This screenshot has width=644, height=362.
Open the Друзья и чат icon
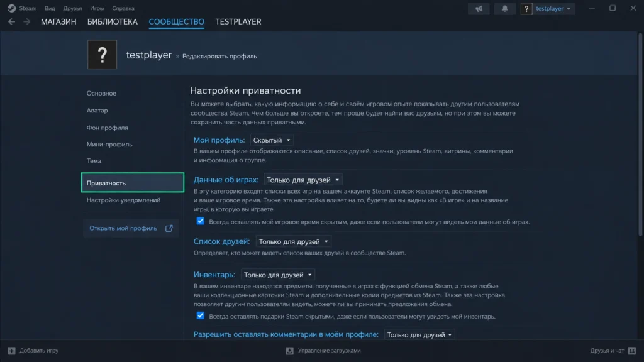point(632,351)
